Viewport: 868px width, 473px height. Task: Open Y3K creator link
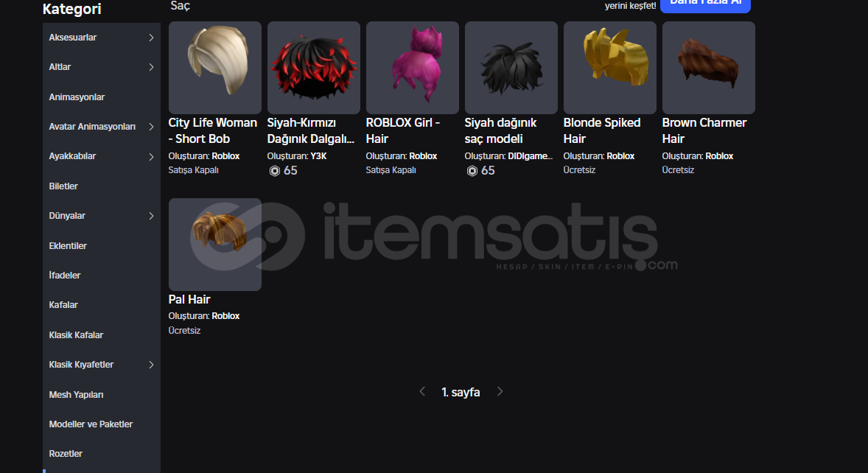[318, 156]
